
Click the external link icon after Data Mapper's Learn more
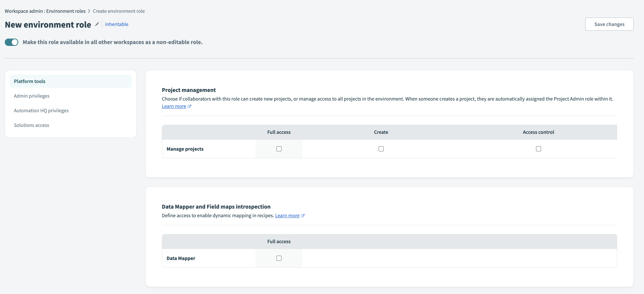pos(303,216)
